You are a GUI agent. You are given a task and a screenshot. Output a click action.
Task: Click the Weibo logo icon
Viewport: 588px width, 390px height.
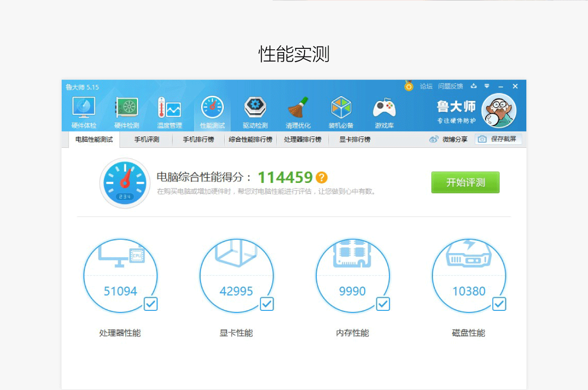tap(434, 139)
